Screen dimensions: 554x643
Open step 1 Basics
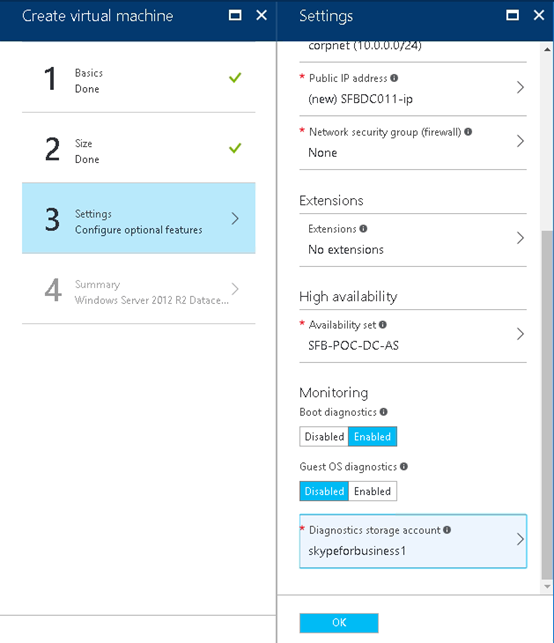click(x=139, y=78)
